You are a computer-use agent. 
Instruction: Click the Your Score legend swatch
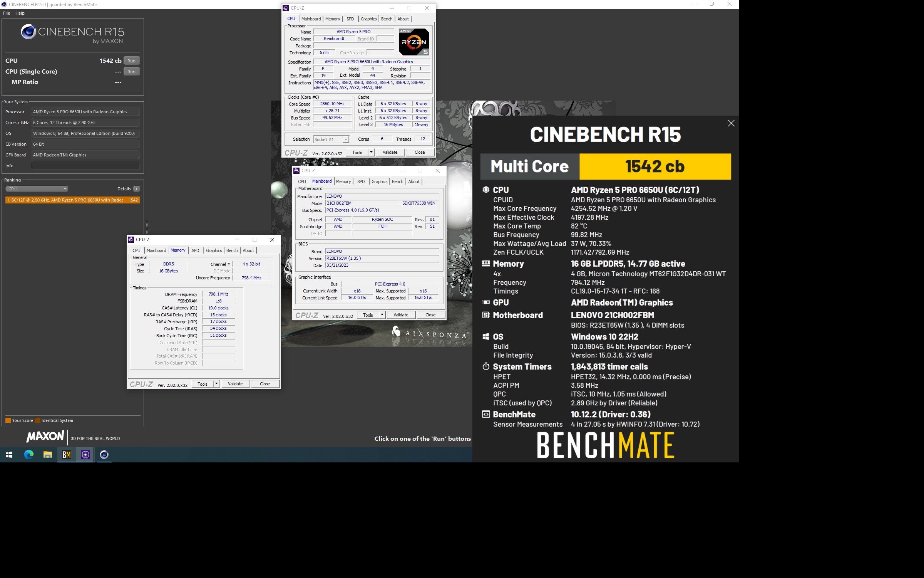tap(8, 420)
